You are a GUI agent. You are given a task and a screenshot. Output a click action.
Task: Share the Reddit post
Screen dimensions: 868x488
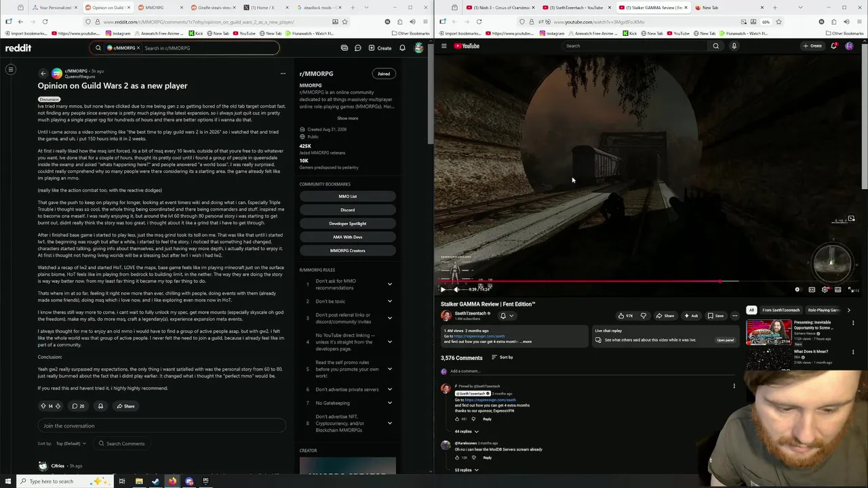point(125,406)
